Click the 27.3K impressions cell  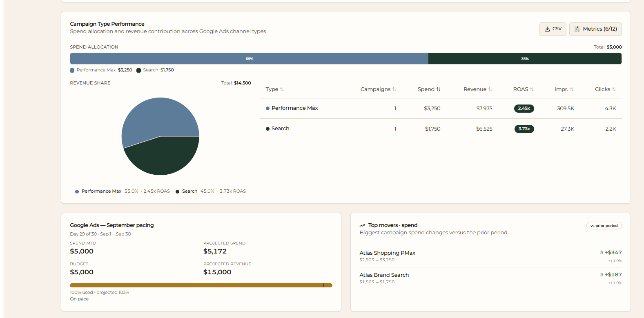[x=567, y=129]
